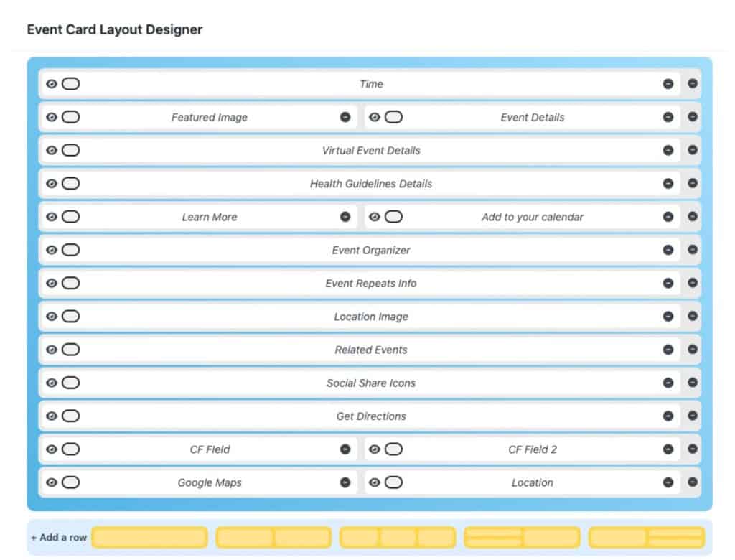The height and width of the screenshot is (560, 735).
Task: Toggle eye icon for Add to your calendar
Action: click(x=374, y=217)
